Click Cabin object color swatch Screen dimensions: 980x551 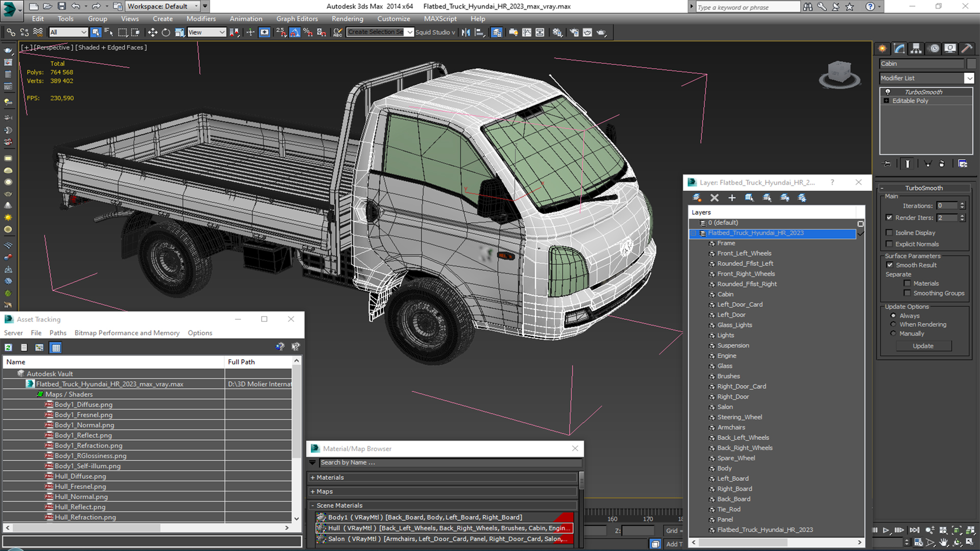[971, 64]
